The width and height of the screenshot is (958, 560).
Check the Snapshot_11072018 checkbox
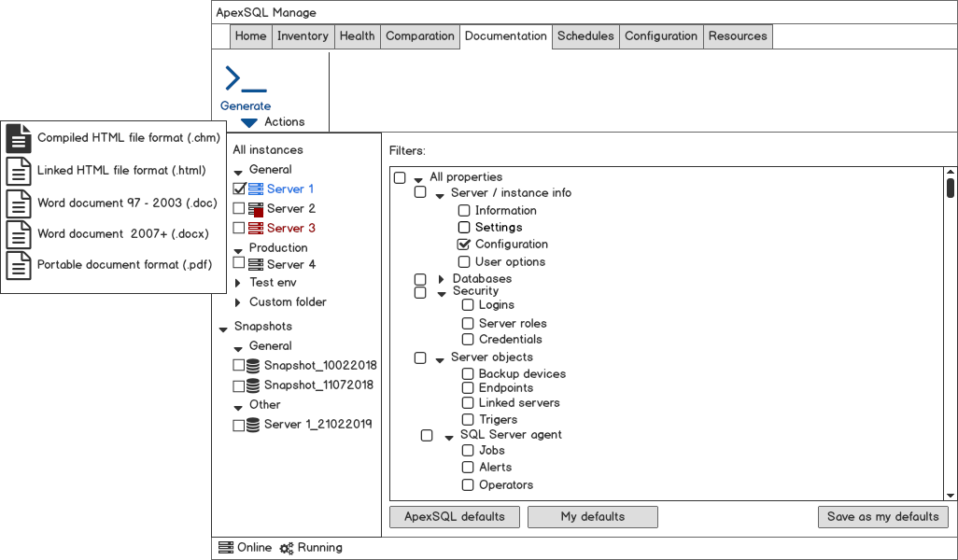239,386
